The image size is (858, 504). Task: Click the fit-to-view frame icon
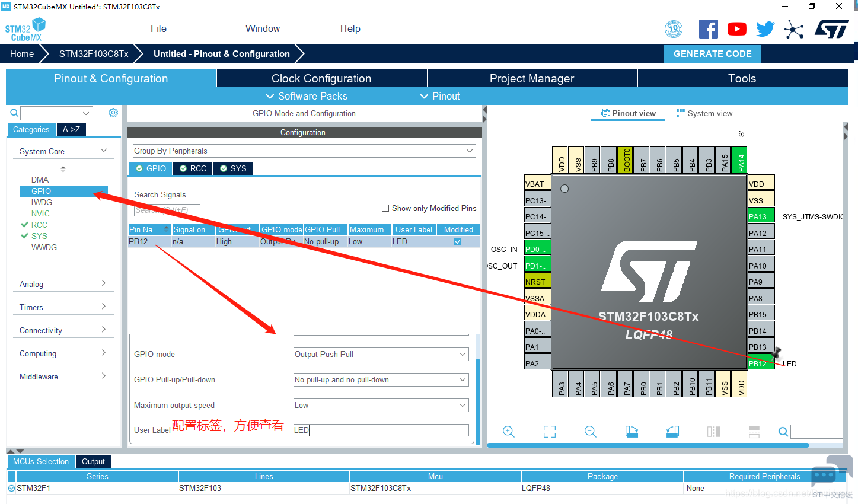(550, 432)
